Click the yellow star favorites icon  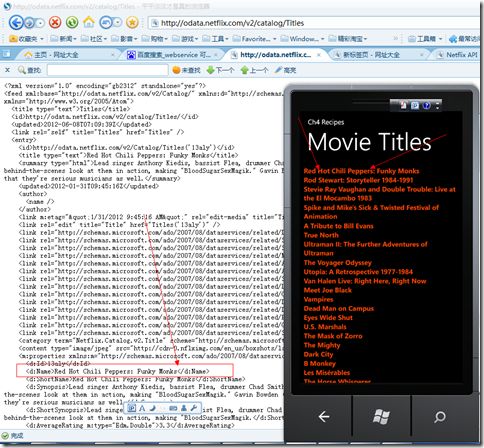point(132,23)
